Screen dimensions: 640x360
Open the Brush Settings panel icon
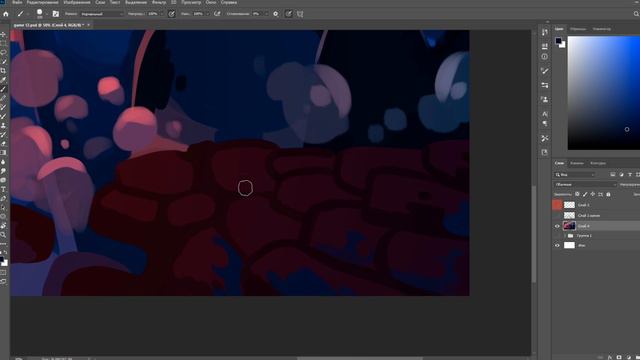click(56, 14)
